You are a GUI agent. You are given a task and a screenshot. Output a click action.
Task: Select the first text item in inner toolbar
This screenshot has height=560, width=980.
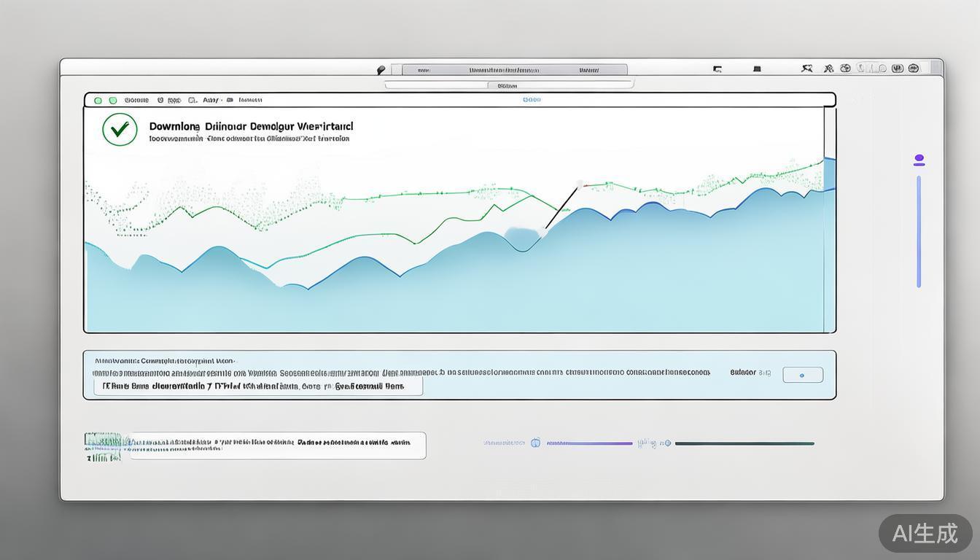click(136, 101)
